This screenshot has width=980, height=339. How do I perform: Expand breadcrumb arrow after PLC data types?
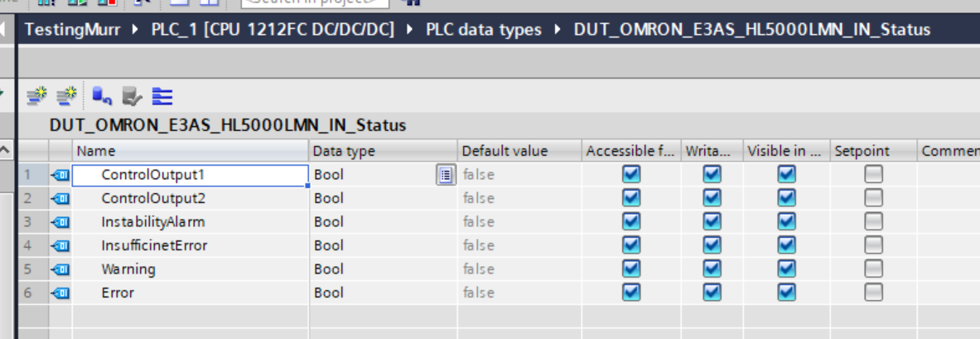[558, 29]
